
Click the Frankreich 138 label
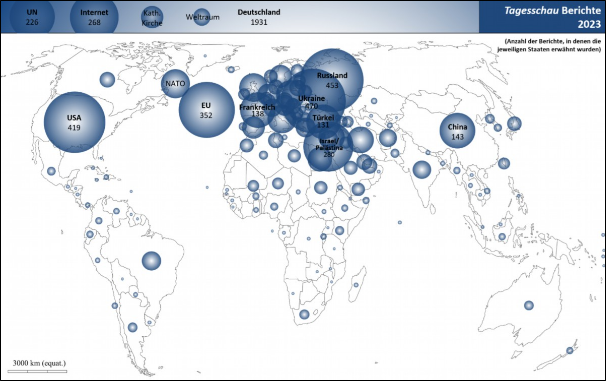(257, 110)
